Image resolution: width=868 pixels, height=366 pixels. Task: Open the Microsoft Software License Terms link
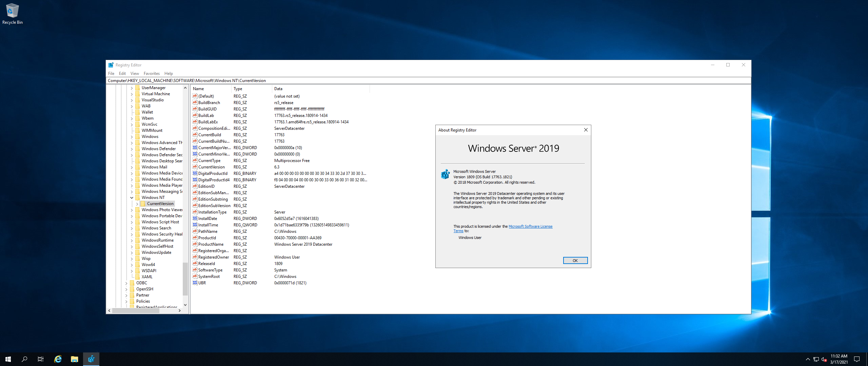pos(530,226)
